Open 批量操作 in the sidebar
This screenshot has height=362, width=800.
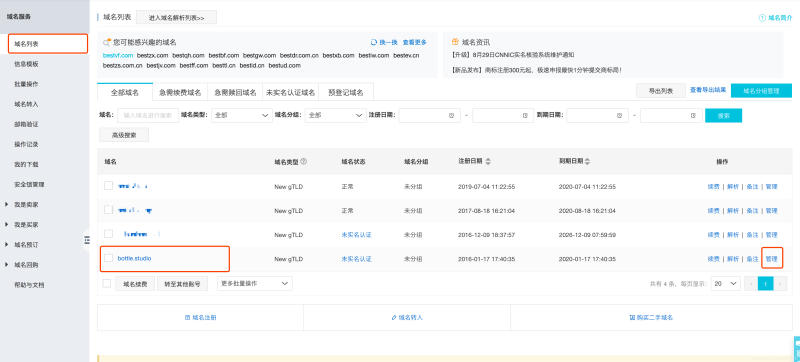(x=27, y=84)
